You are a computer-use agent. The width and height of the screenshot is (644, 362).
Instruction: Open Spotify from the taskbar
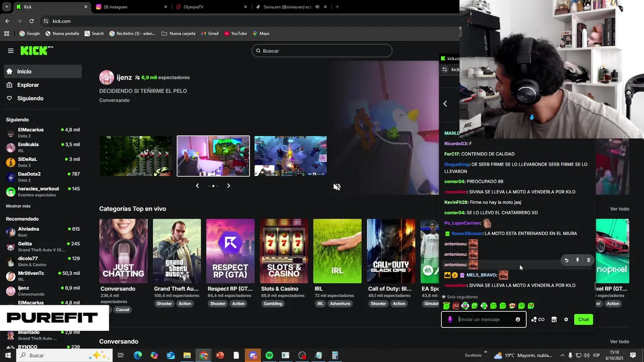pyautogui.click(x=269, y=355)
